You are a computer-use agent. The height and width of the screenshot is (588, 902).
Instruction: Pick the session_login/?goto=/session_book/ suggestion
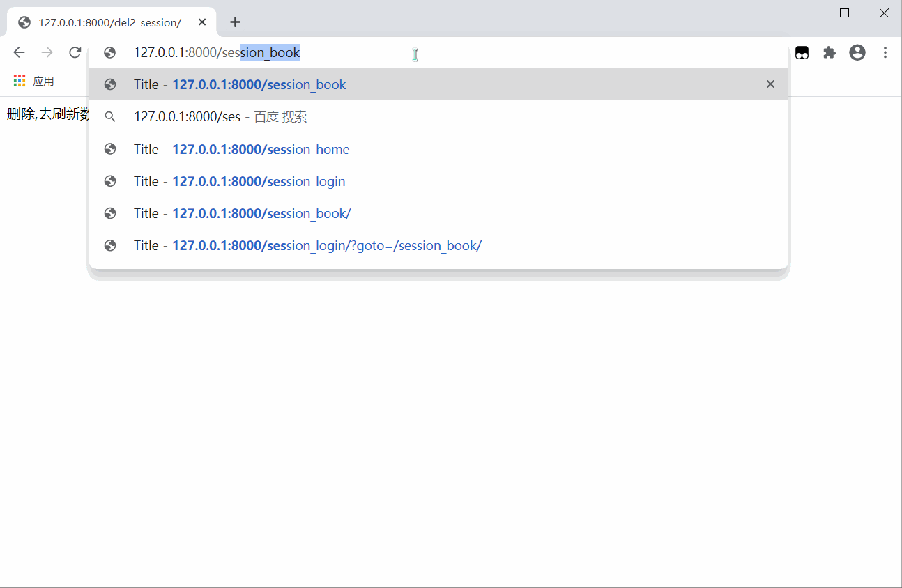(326, 245)
